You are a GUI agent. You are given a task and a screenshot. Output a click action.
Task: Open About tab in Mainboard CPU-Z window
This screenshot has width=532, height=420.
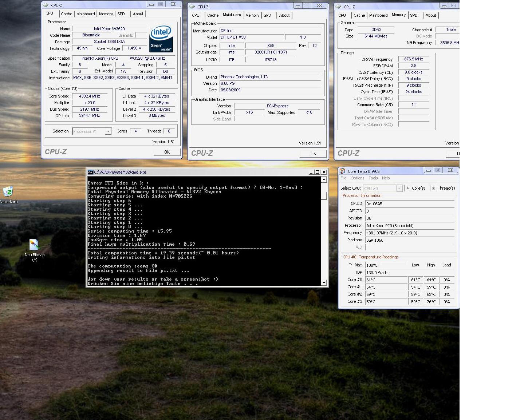[284, 15]
